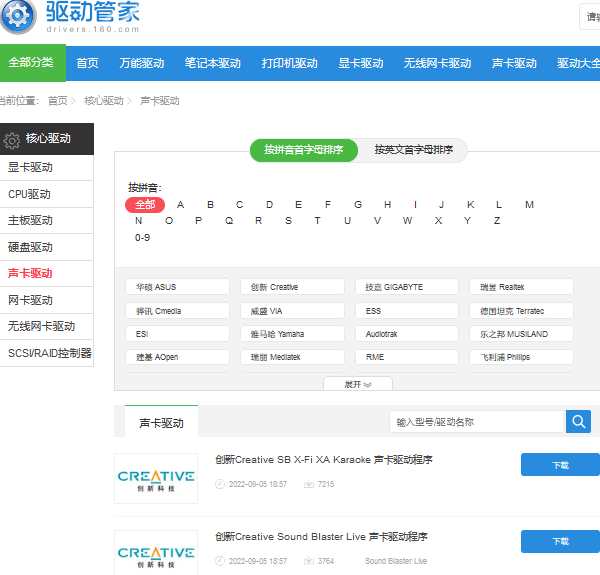600x575 pixels.
Task: Click the Sound Blaster Live tag text
Action: click(x=396, y=561)
